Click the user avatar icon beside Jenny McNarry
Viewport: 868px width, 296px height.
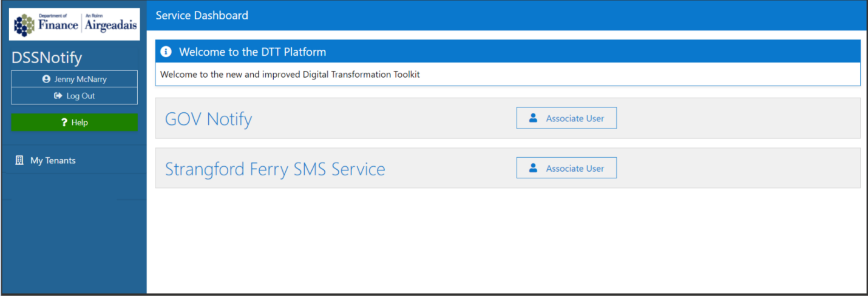[46, 79]
